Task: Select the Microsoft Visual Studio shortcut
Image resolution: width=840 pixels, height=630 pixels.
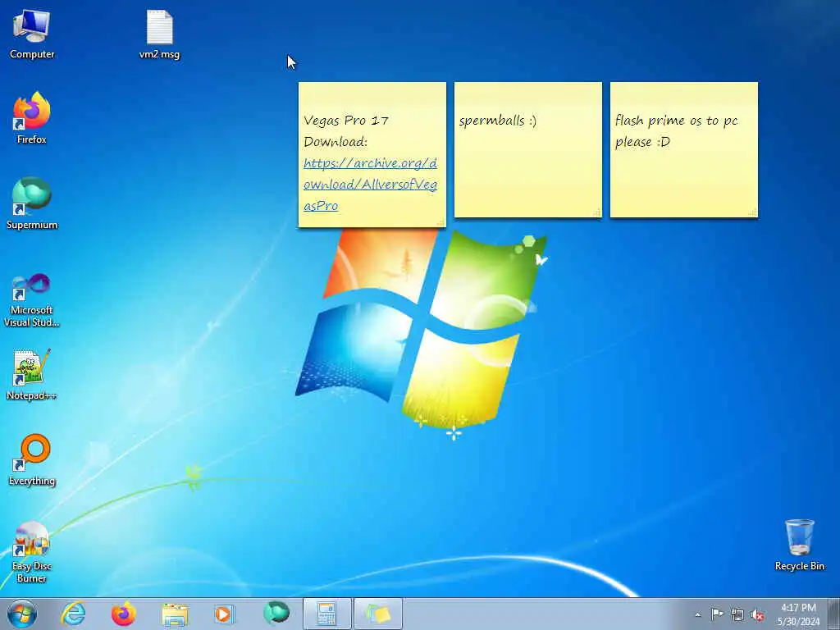Action: pyautogui.click(x=32, y=300)
